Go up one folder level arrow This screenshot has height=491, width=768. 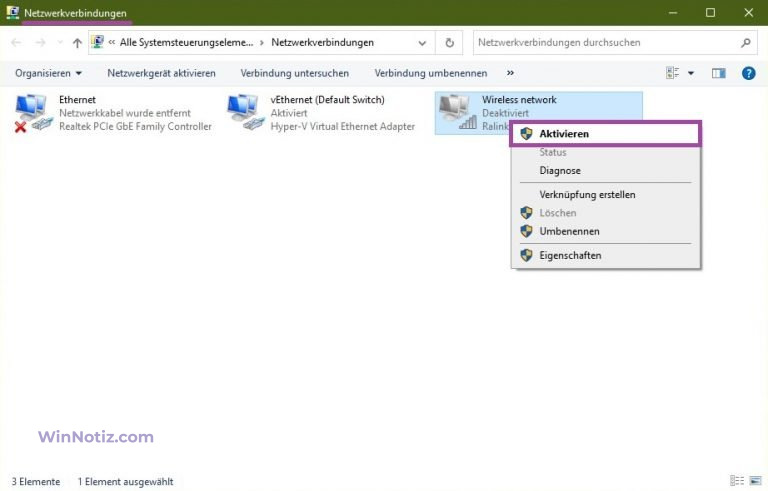[77, 43]
